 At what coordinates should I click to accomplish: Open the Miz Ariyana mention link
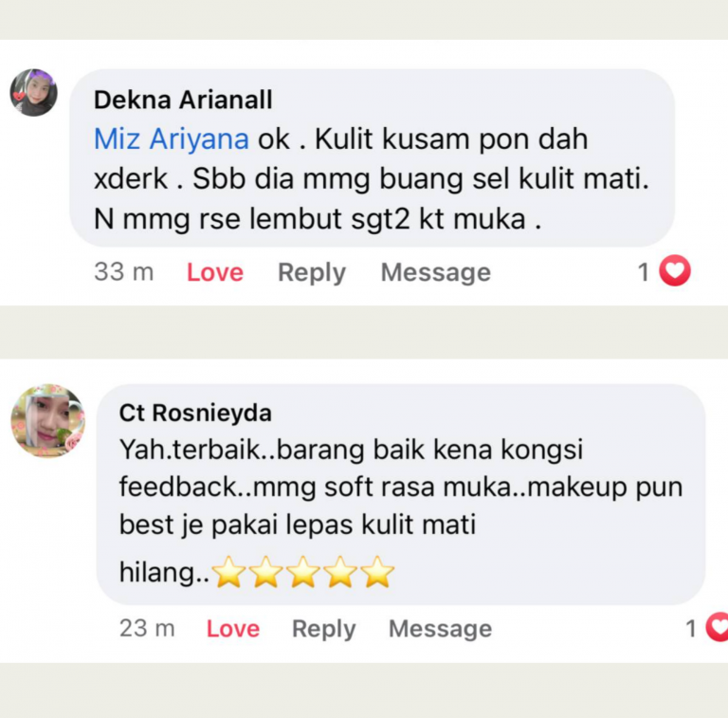(172, 138)
